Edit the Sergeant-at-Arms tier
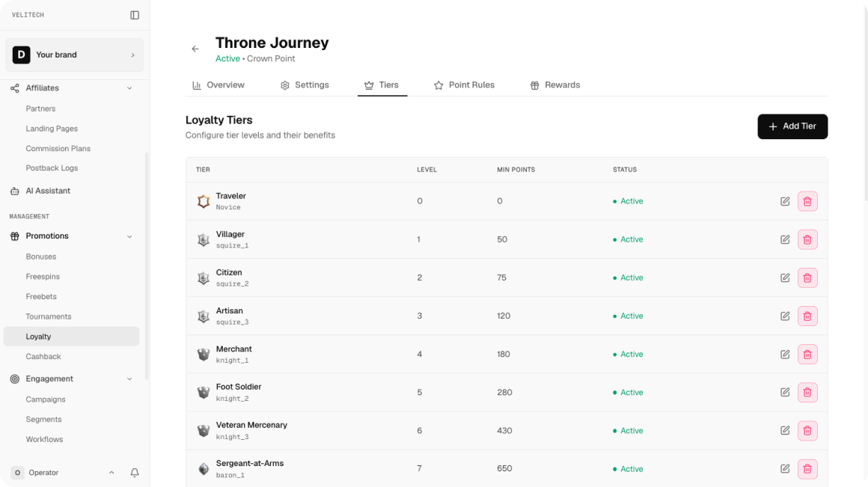This screenshot has height=487, width=868. pyautogui.click(x=785, y=469)
